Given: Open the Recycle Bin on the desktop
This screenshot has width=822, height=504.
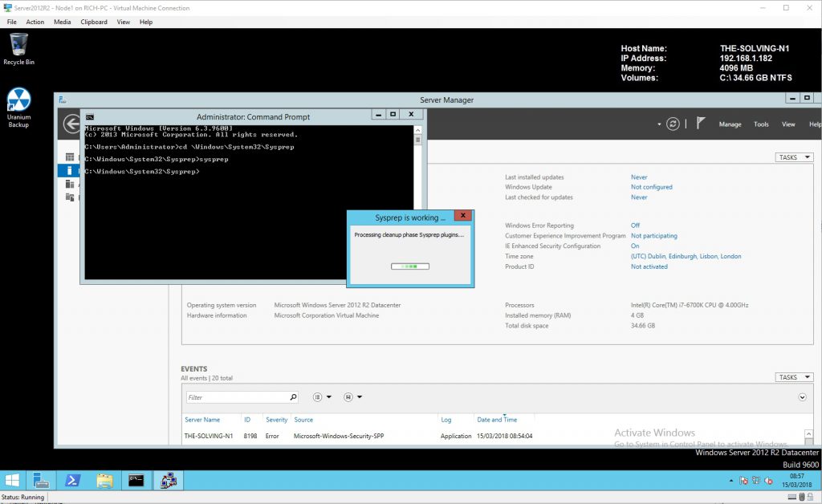Looking at the screenshot, I should click(x=18, y=49).
